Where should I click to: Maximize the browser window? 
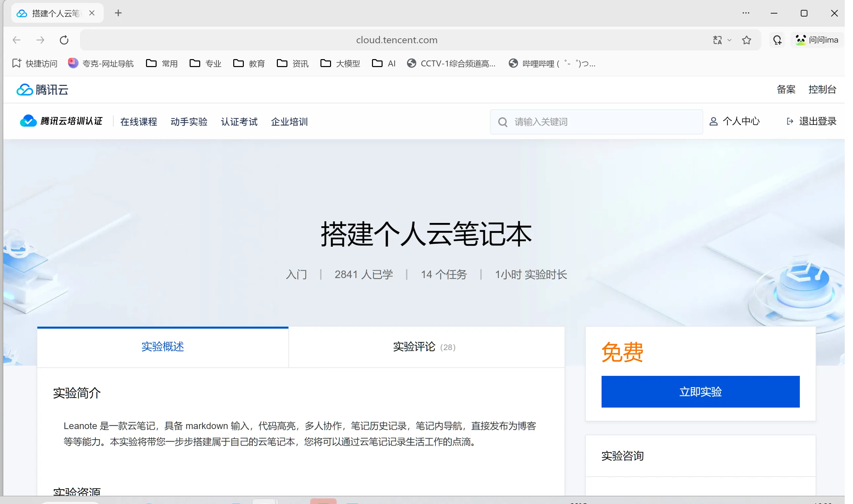[x=804, y=13]
